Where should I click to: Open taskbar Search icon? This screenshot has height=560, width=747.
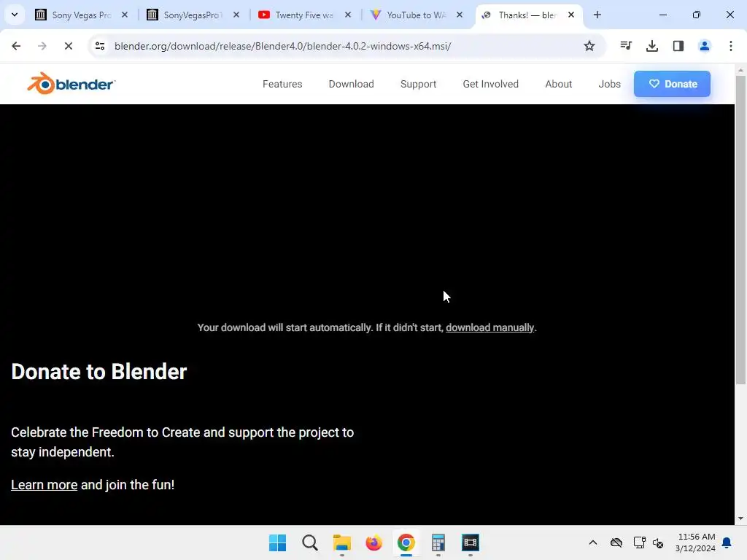pyautogui.click(x=309, y=542)
